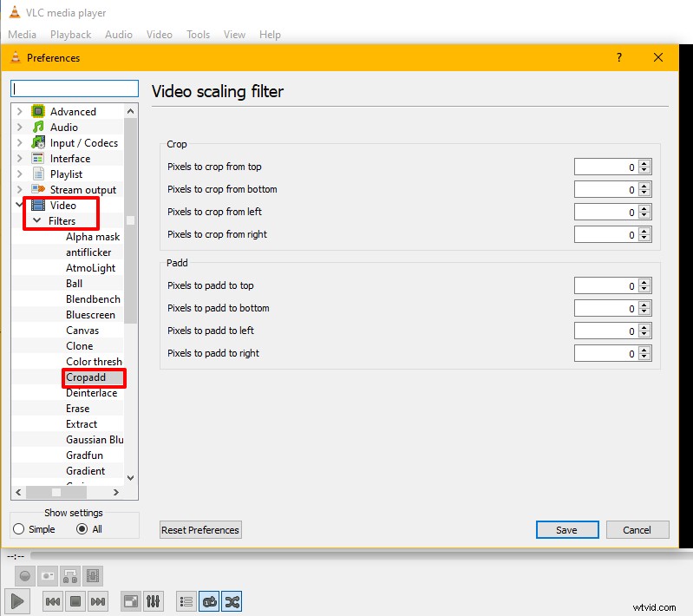Open the Help menu
693x616 pixels.
(x=270, y=35)
